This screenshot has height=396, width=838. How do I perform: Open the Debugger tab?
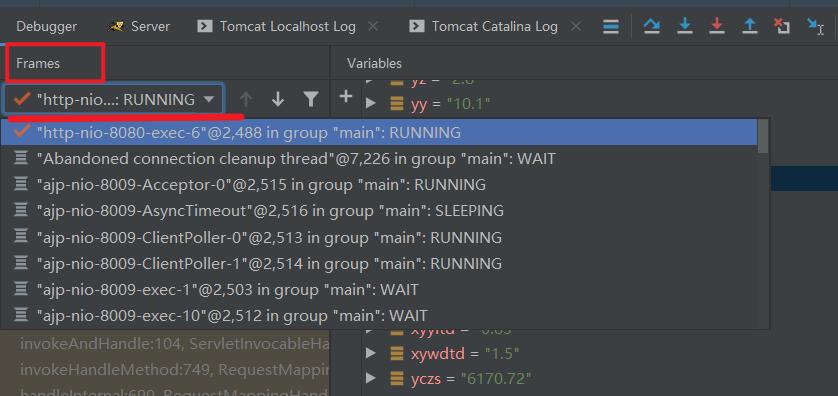tap(46, 26)
